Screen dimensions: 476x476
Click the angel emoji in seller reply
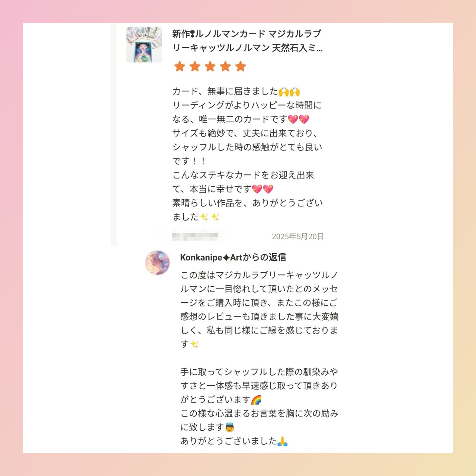229,427
